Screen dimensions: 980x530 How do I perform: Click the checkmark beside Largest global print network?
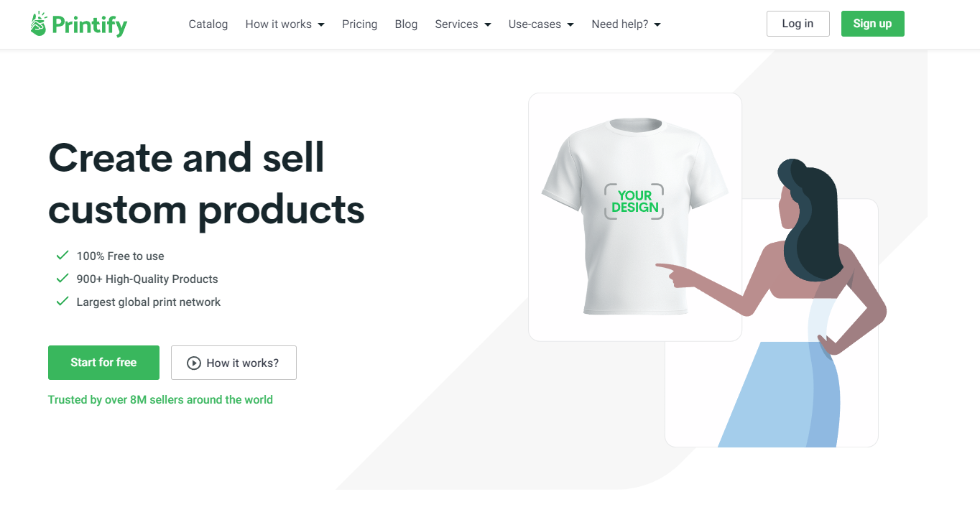tap(63, 302)
